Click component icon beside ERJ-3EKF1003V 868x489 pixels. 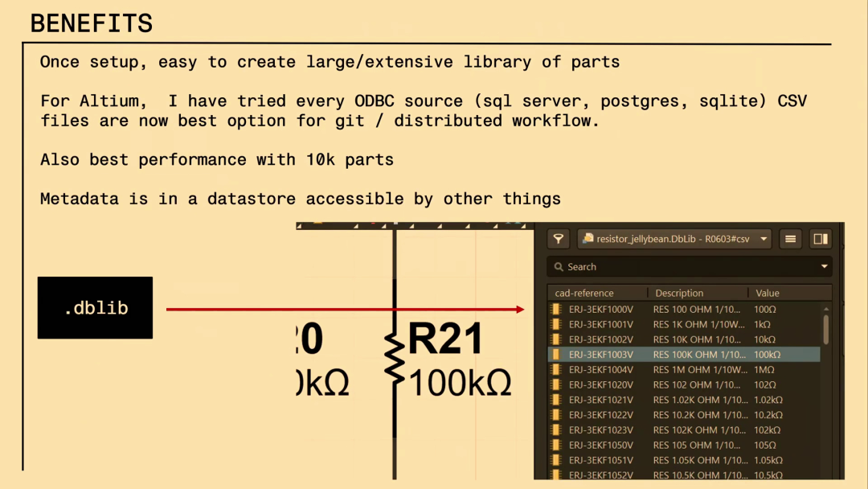(556, 355)
